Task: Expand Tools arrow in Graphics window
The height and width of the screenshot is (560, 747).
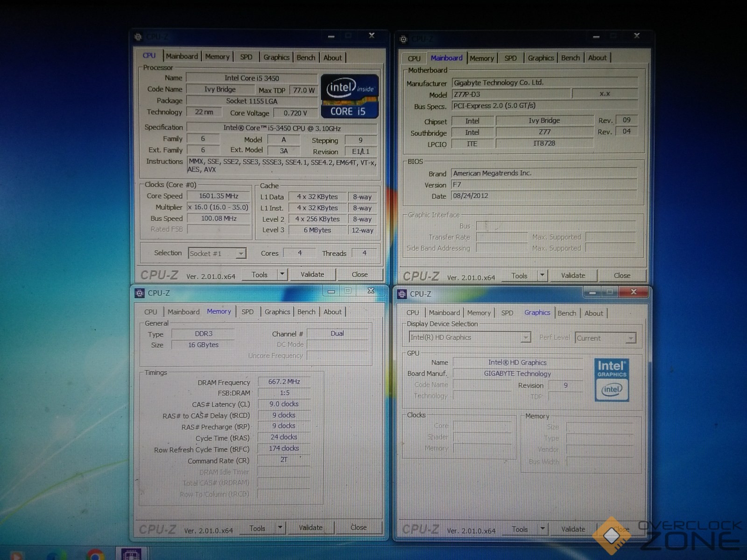Action: 542,529
